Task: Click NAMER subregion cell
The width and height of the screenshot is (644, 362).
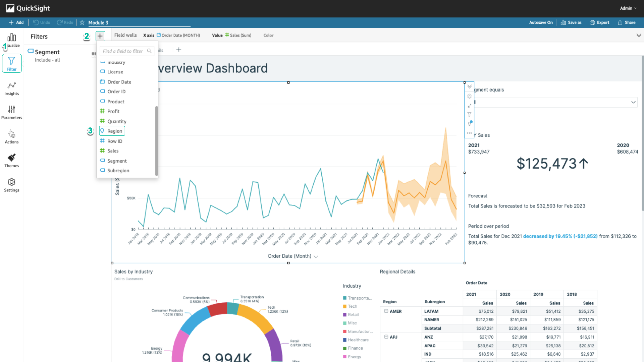Action: click(x=442, y=320)
